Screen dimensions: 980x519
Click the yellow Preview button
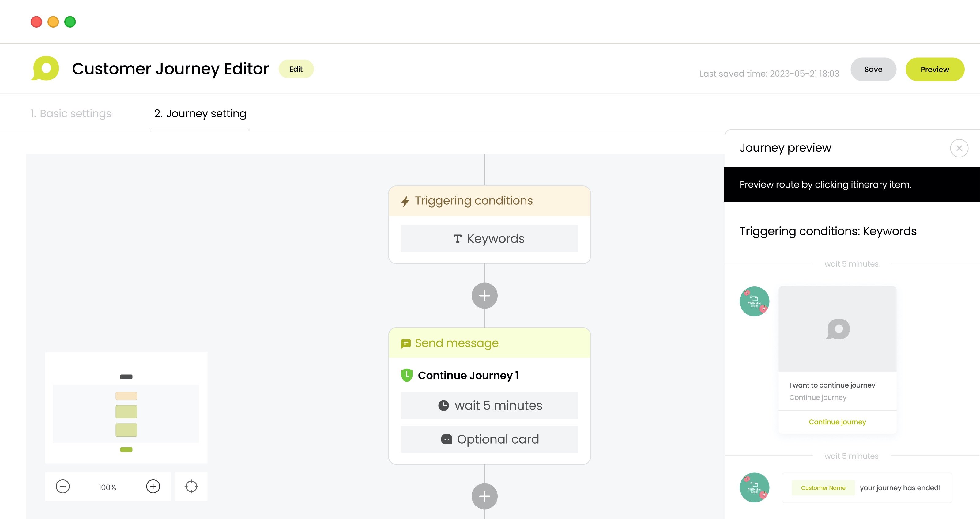(x=934, y=69)
